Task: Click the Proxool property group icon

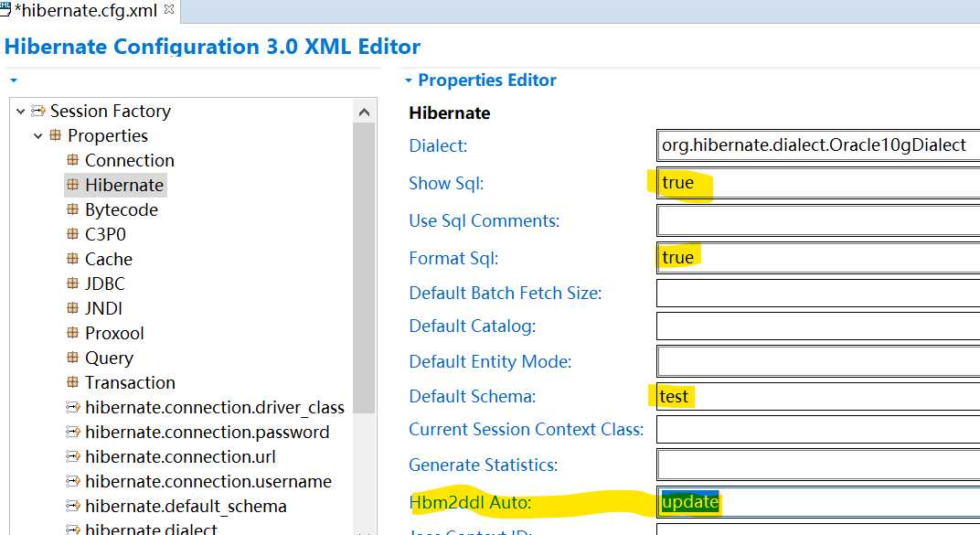Action: [x=72, y=333]
